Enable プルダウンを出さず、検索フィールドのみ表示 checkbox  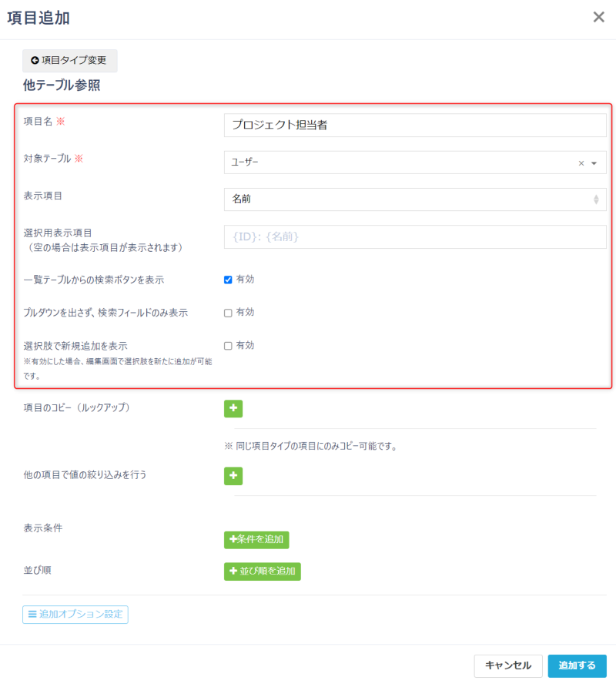(228, 313)
